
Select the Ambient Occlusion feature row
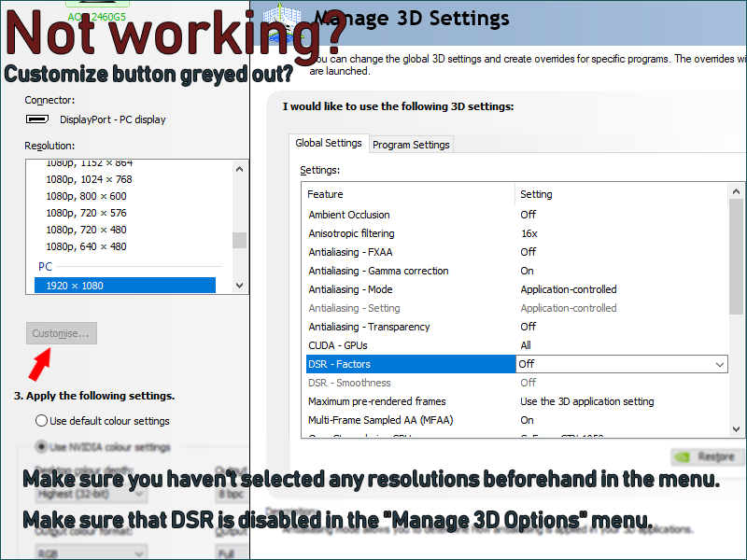click(x=516, y=215)
